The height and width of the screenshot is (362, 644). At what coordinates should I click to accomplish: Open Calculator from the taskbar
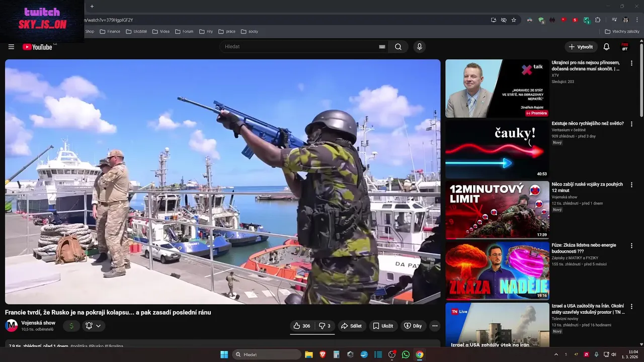coord(337,354)
